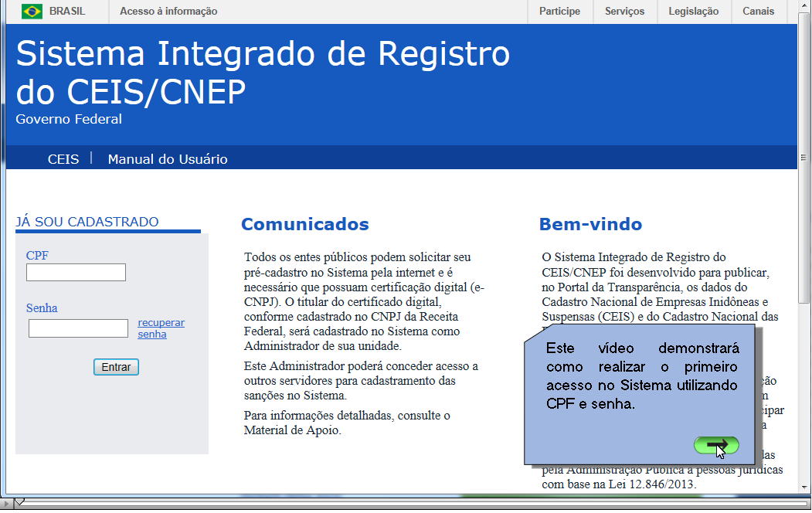Go to Canais in the top bar
Image resolution: width=812 pixels, height=513 pixels.
point(758,12)
